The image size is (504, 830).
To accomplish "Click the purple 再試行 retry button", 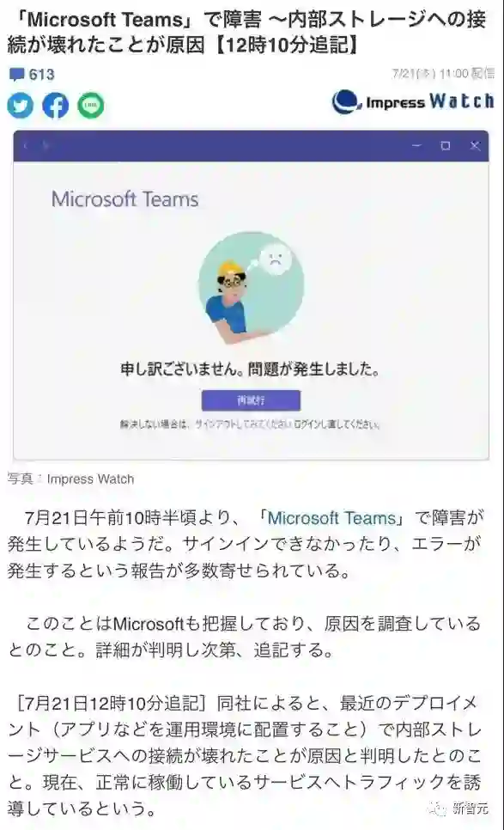I will (252, 400).
